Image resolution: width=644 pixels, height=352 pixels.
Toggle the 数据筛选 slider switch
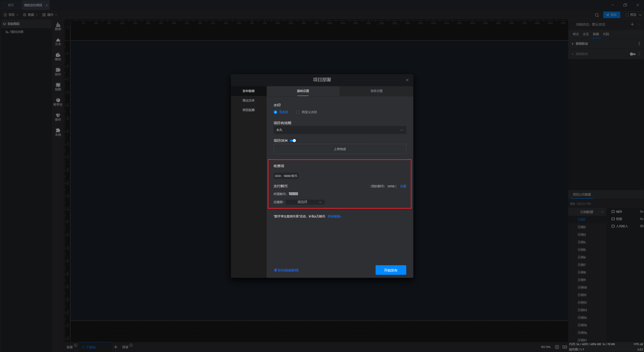[632, 54]
